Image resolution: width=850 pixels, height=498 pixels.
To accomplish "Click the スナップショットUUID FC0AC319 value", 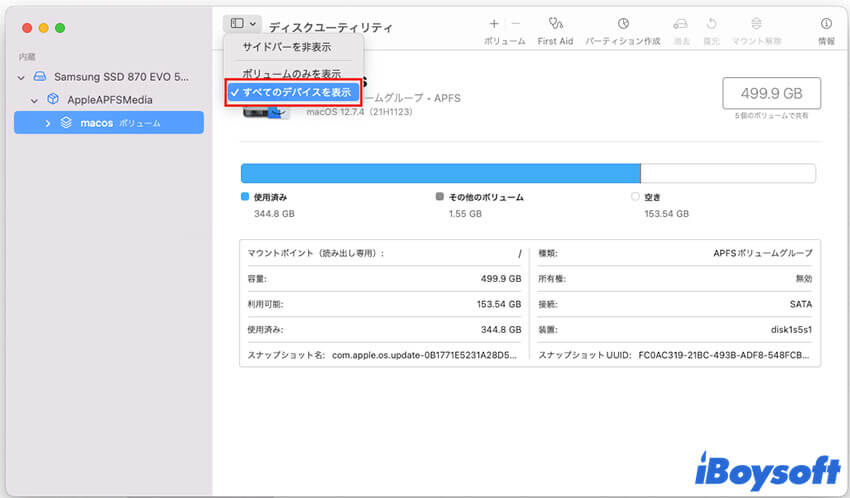I will 724,355.
